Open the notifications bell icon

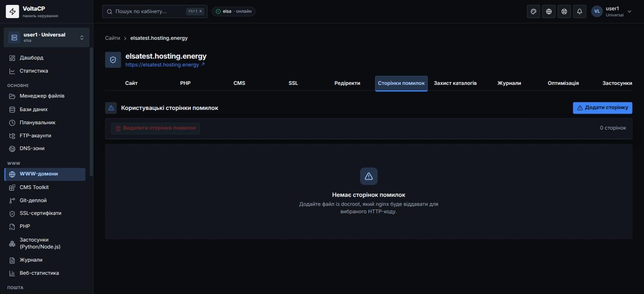point(580,11)
